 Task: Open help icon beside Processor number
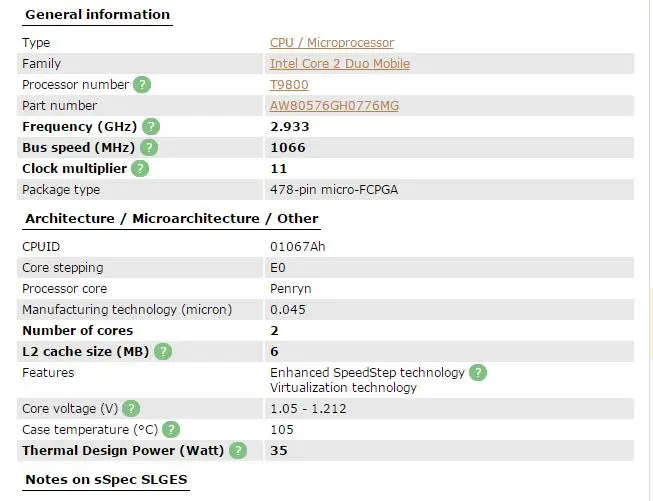tap(142, 85)
